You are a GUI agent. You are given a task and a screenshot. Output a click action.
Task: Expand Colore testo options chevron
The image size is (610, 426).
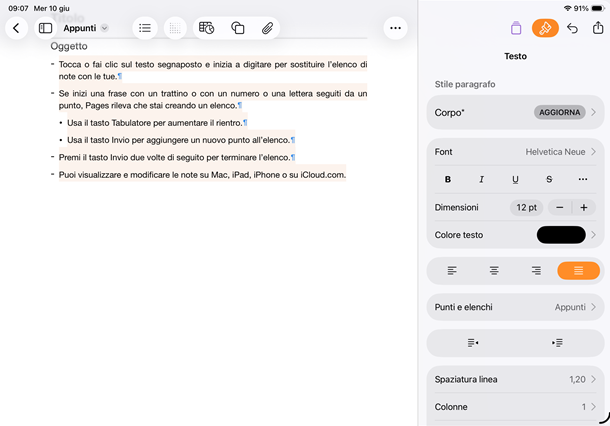click(593, 235)
